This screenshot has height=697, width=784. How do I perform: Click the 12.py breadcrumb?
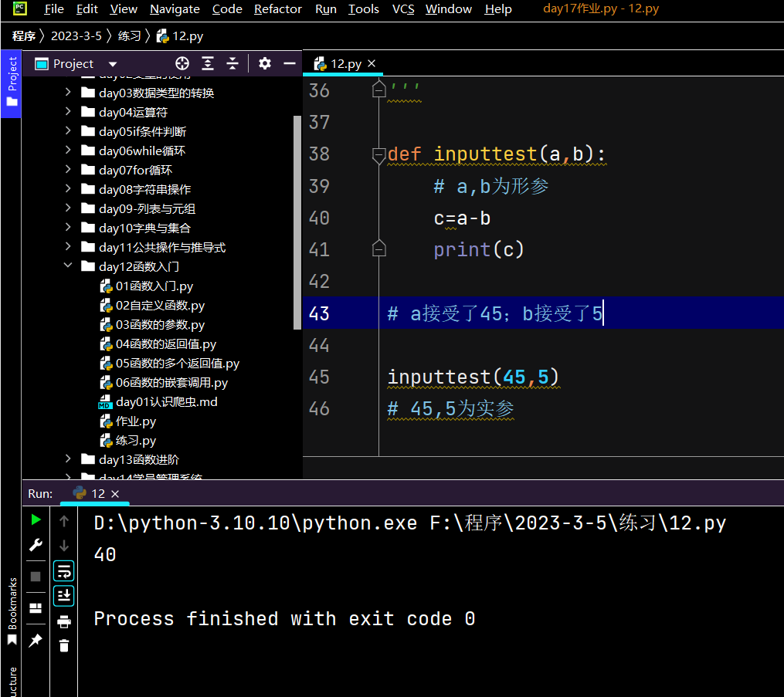click(180, 36)
